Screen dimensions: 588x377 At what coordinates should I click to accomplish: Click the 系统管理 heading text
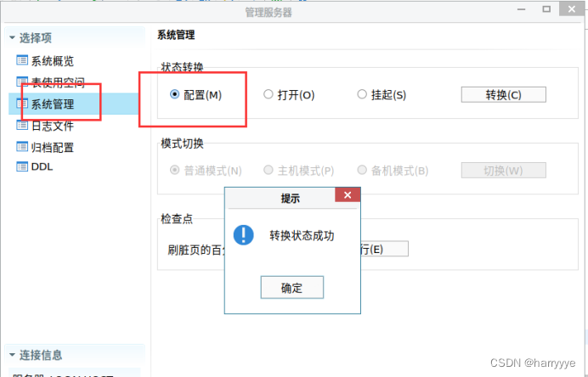click(176, 35)
